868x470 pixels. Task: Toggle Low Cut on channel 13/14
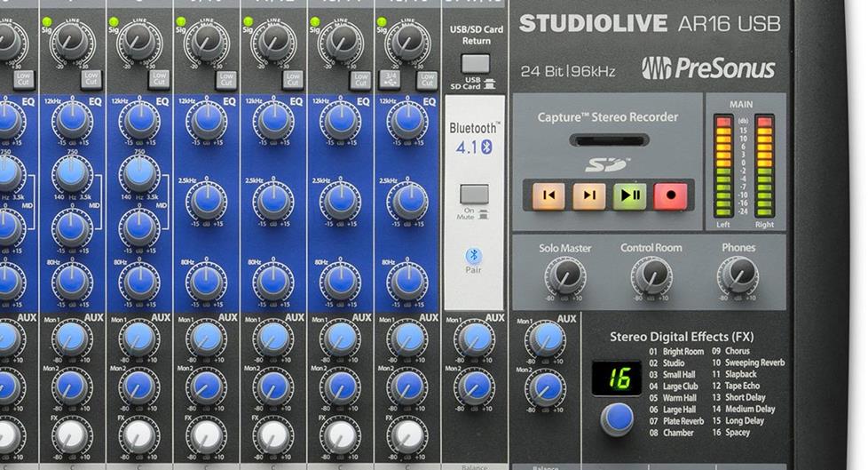pos(360,80)
